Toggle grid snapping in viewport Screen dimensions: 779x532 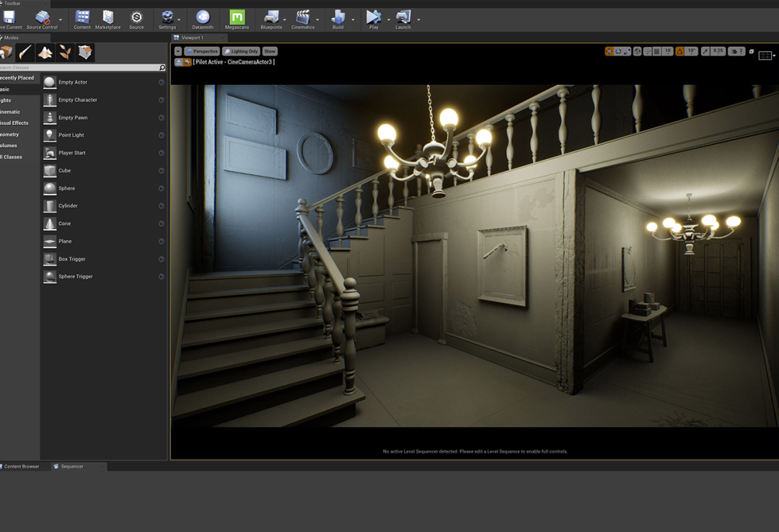pos(657,51)
